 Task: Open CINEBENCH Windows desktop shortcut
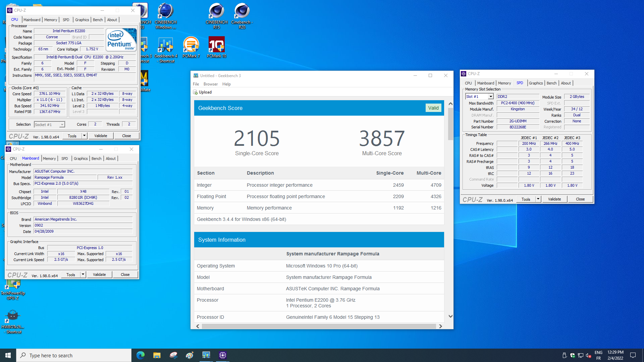[165, 16]
